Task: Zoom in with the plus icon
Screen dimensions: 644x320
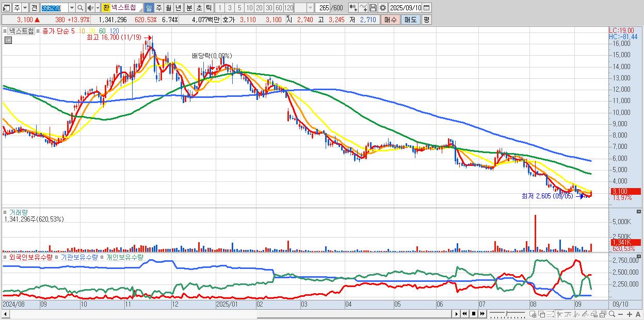Action: (630, 314)
